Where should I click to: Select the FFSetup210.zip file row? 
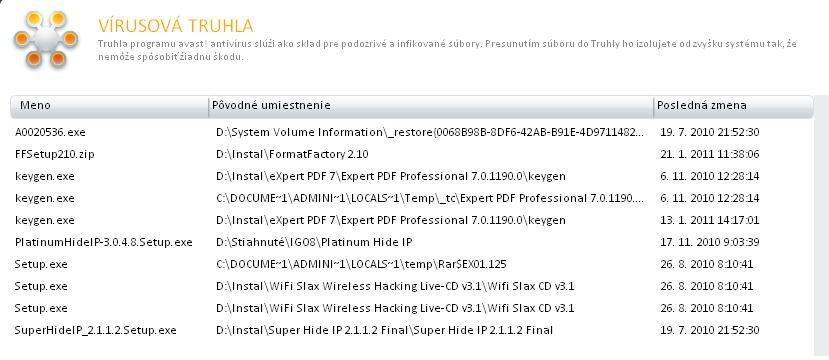click(x=411, y=154)
